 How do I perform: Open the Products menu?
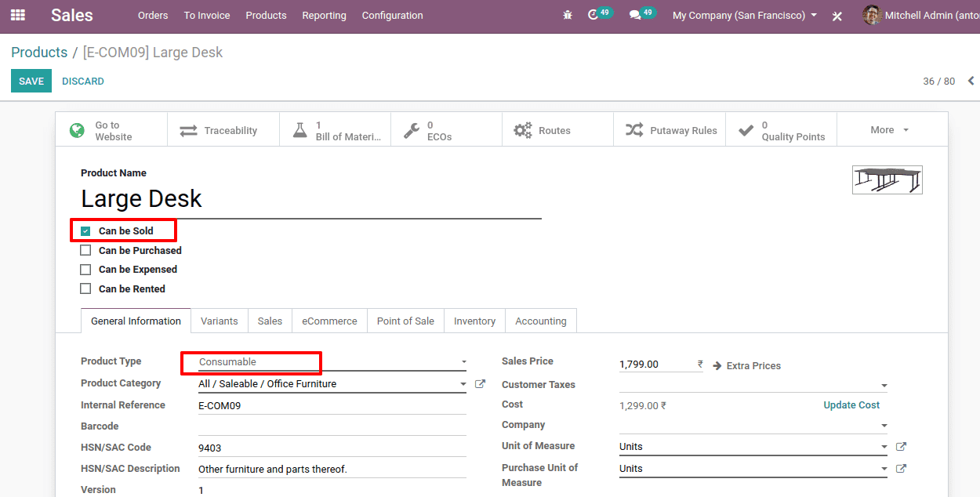click(266, 15)
